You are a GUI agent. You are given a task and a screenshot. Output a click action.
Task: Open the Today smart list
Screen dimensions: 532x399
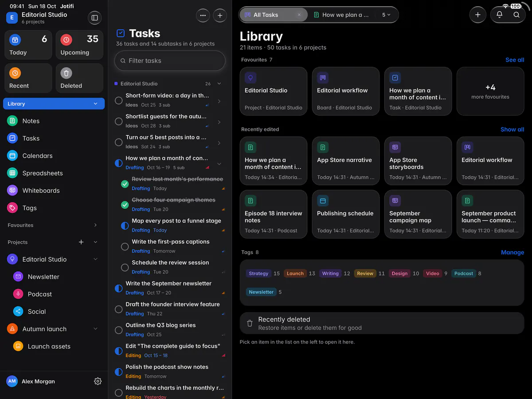point(28,45)
